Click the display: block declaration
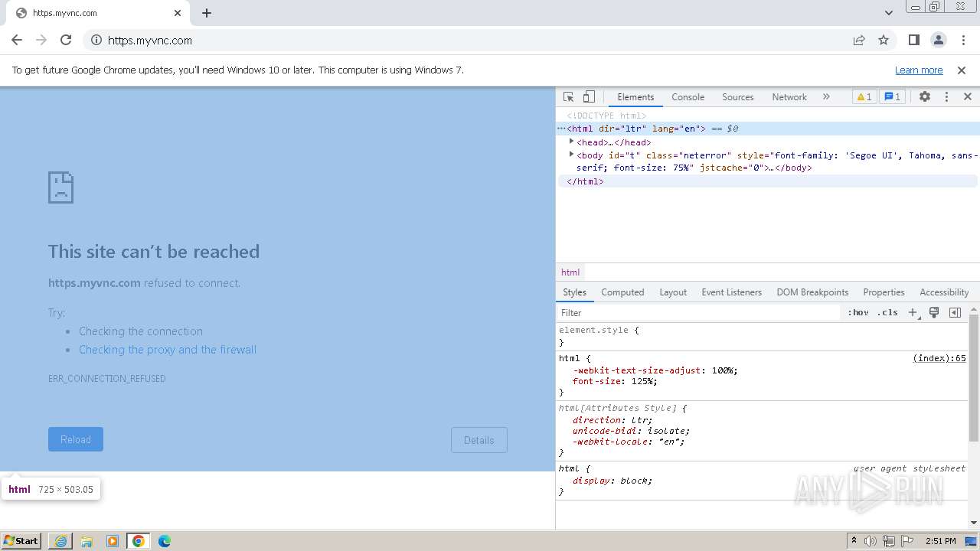This screenshot has width=980, height=551. 612,481
